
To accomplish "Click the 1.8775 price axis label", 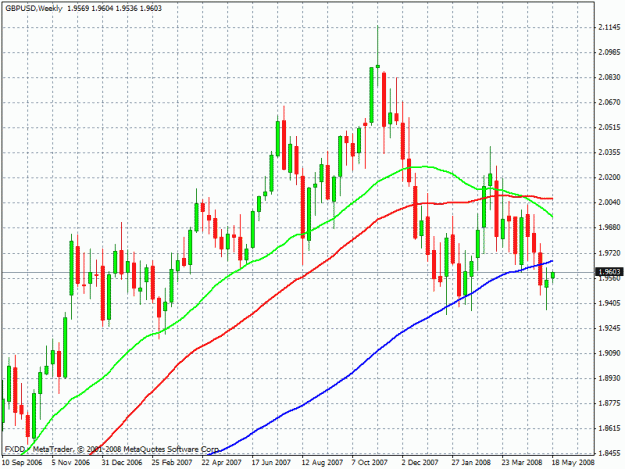I will [609, 404].
